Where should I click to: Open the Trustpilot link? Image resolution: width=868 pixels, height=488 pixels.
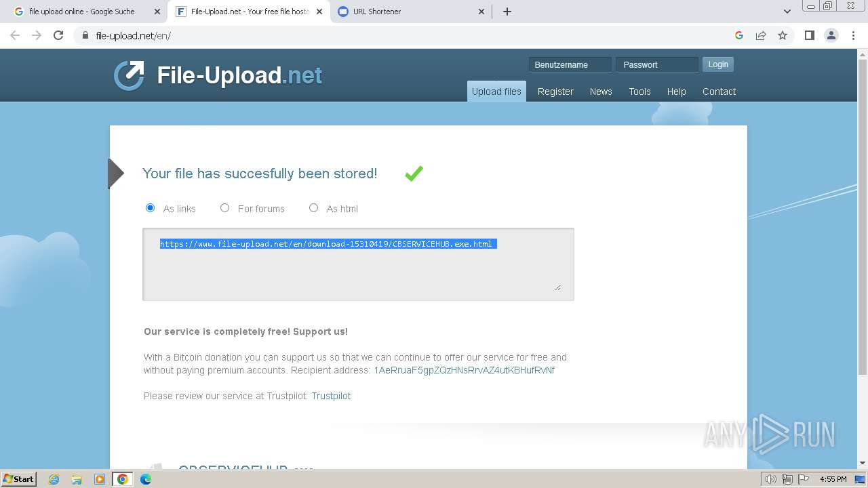(x=331, y=396)
